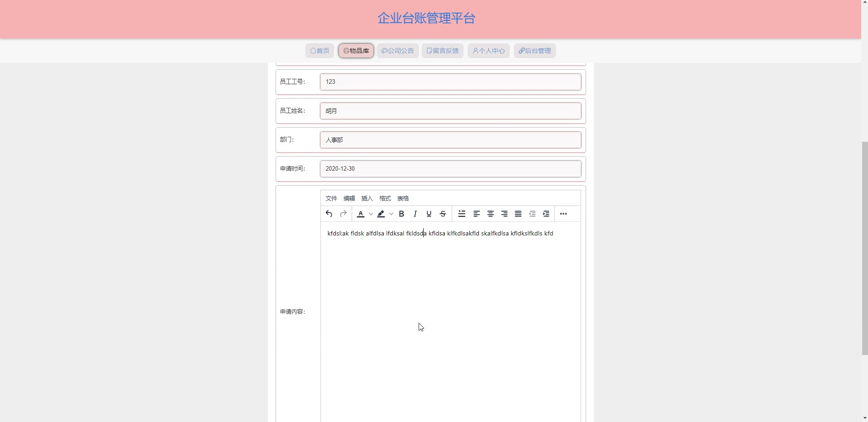
Task: Click the redo arrow icon
Action: (343, 214)
